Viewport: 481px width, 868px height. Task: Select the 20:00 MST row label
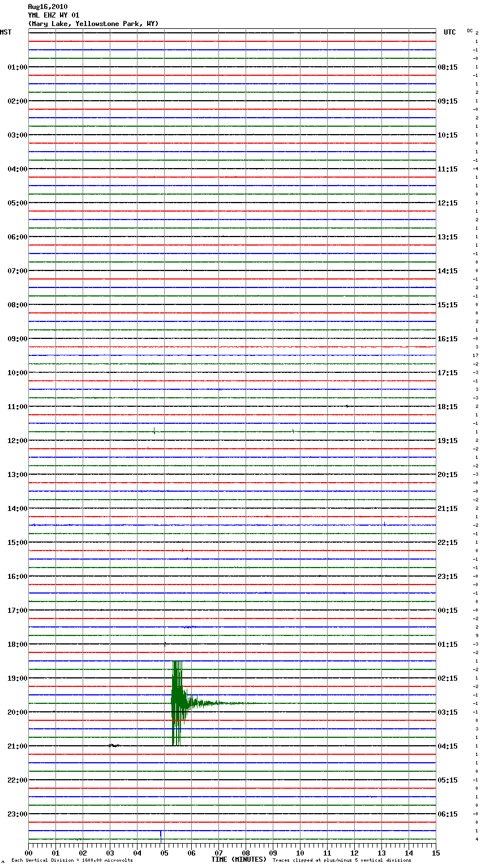(18, 712)
